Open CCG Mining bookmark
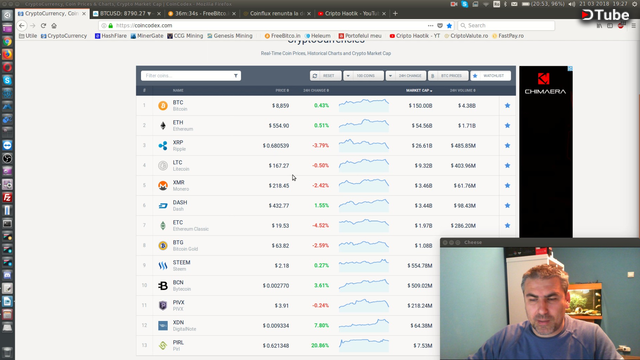640x360 pixels. [185, 36]
